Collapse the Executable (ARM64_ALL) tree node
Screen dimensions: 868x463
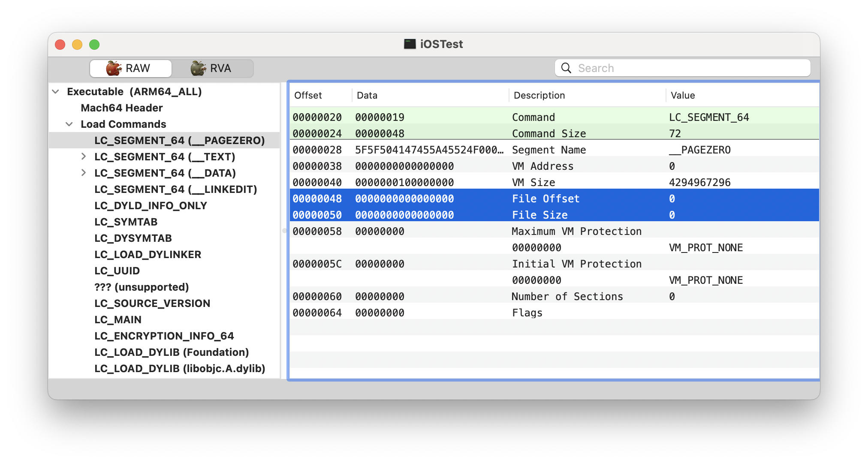pyautogui.click(x=56, y=92)
